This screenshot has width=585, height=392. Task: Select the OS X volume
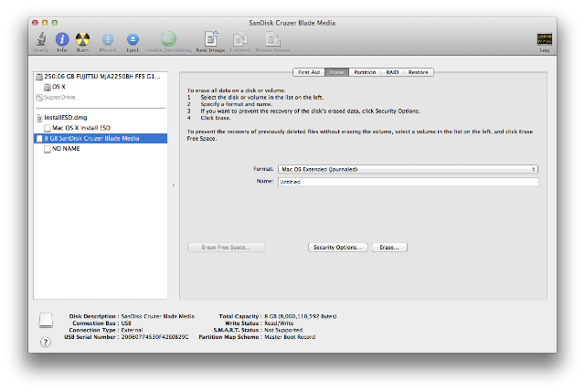(101, 87)
